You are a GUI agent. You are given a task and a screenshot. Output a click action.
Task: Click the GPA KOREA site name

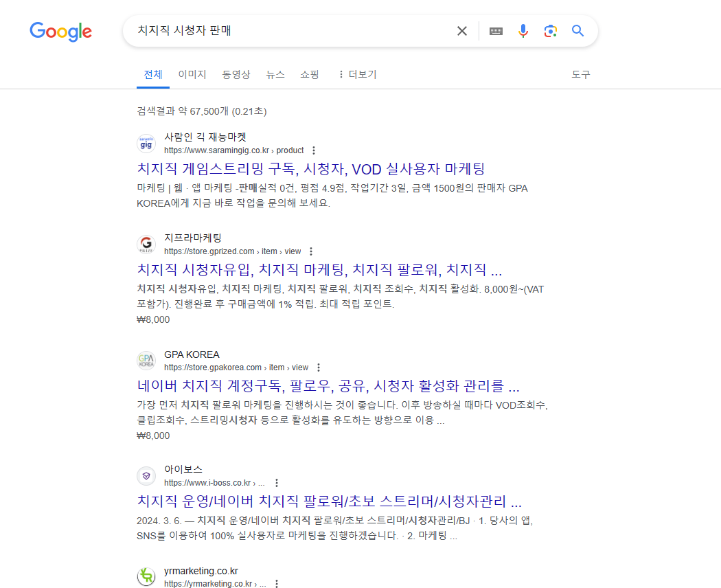coord(192,354)
